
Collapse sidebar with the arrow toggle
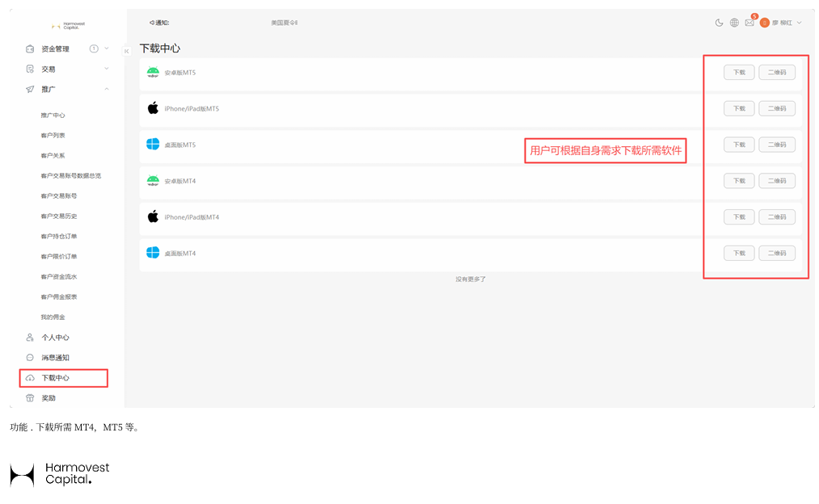tap(126, 51)
